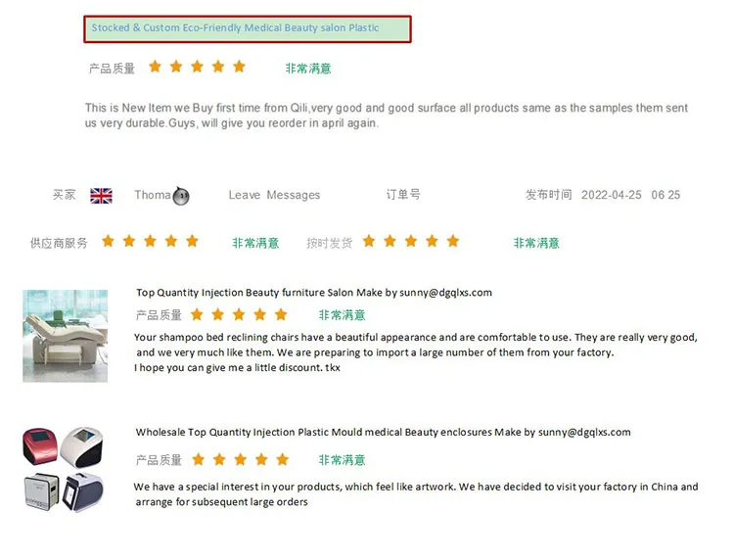Click the buyer name Thoma
Viewport: 734px width, 560px height.
click(x=153, y=195)
